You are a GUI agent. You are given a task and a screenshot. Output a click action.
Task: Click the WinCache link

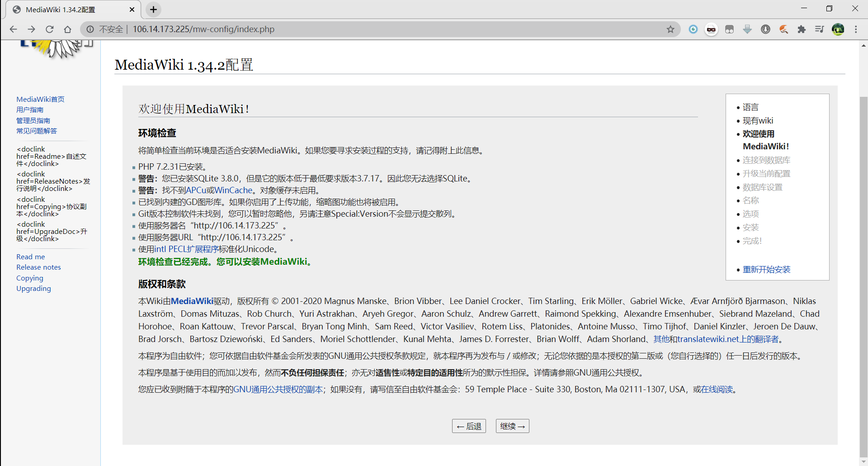[x=233, y=190]
